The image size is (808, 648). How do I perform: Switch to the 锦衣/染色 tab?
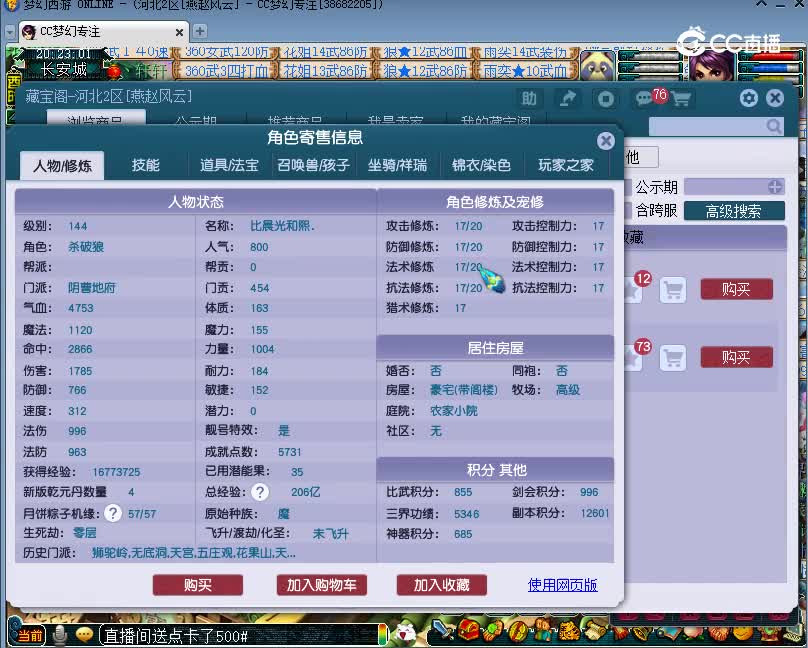point(481,165)
